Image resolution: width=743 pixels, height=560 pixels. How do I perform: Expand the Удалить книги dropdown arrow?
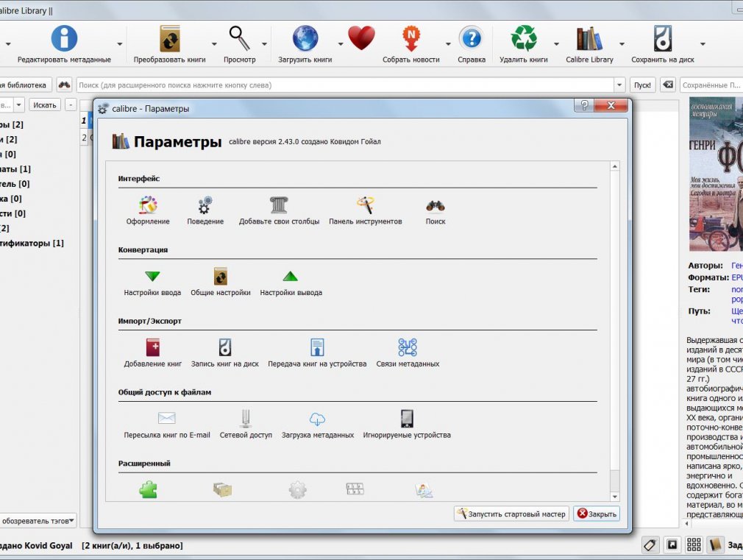pos(556,44)
